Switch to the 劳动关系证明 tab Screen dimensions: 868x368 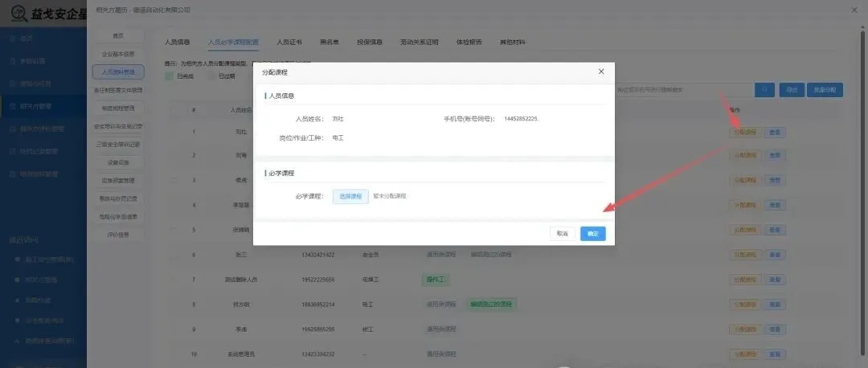419,42
